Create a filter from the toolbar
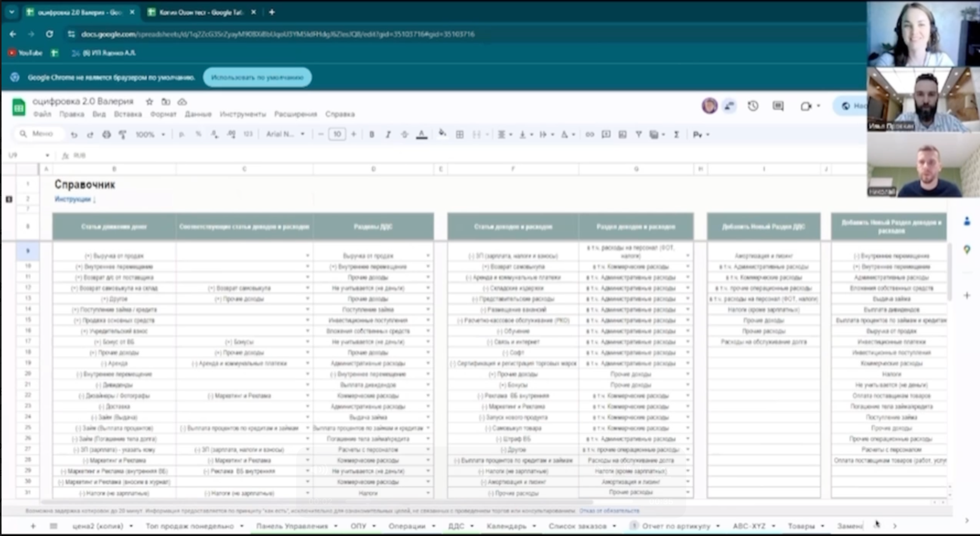 pos(638,135)
